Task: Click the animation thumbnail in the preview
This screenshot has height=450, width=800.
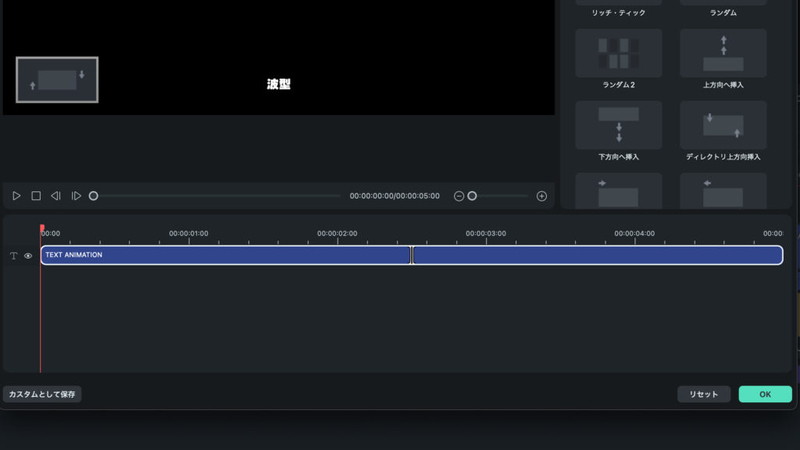Action: coord(57,80)
